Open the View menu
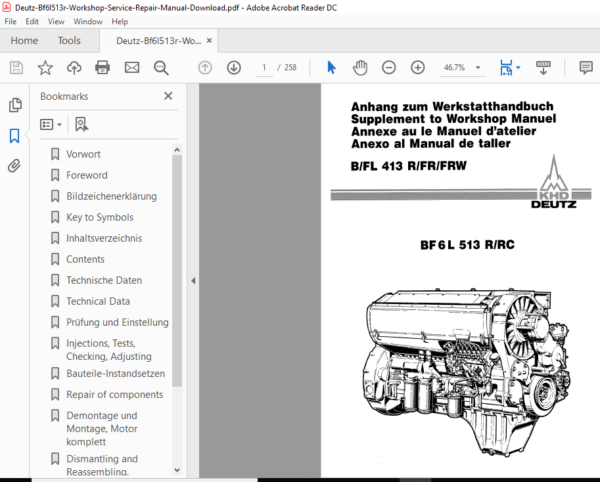The image size is (600, 482). tap(56, 22)
